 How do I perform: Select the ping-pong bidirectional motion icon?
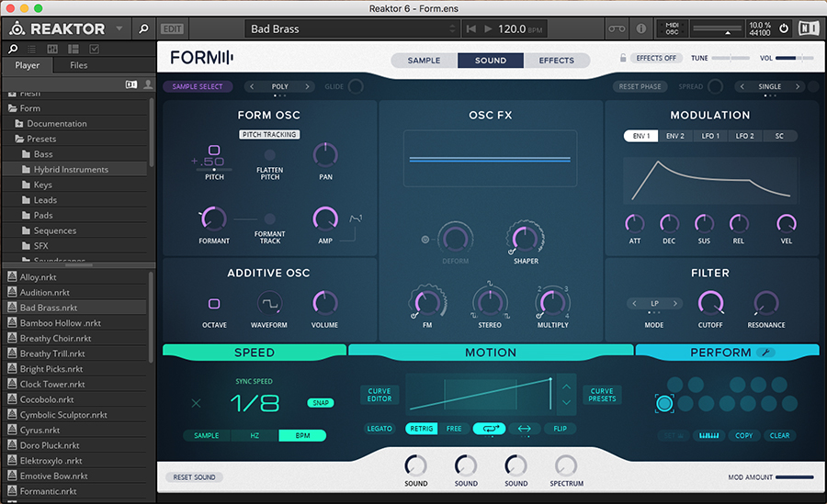point(525,429)
